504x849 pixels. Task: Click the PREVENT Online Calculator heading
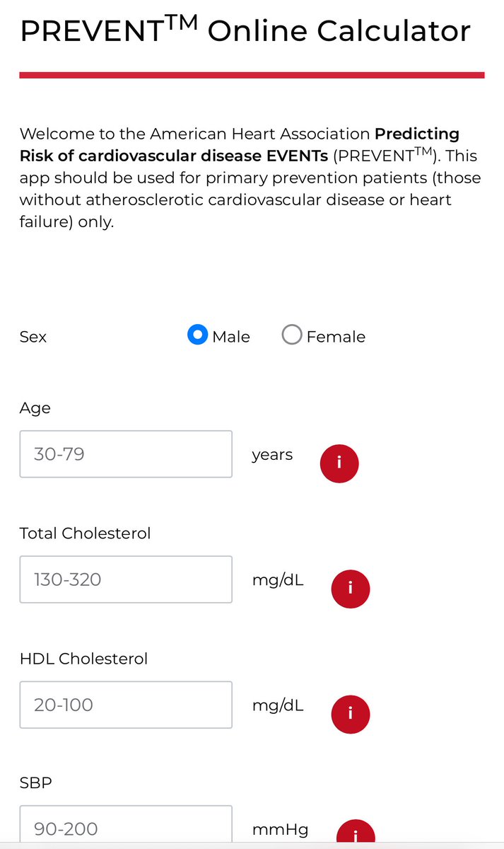pos(245,31)
